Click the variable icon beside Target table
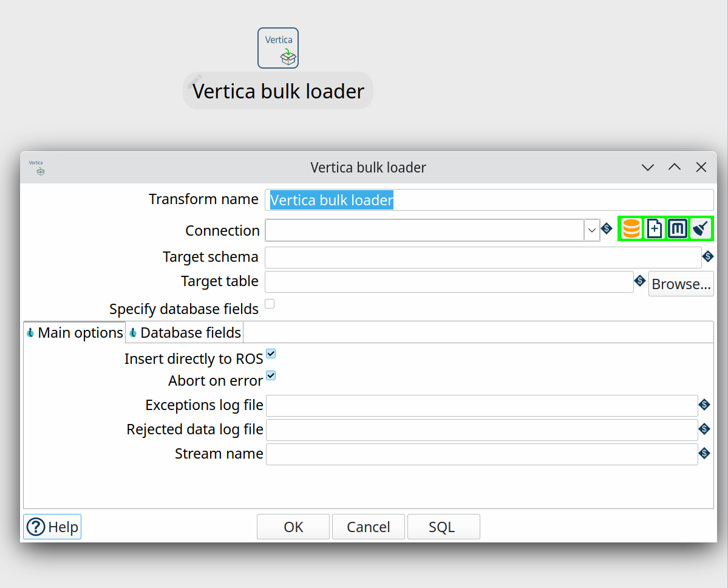 pyautogui.click(x=639, y=281)
